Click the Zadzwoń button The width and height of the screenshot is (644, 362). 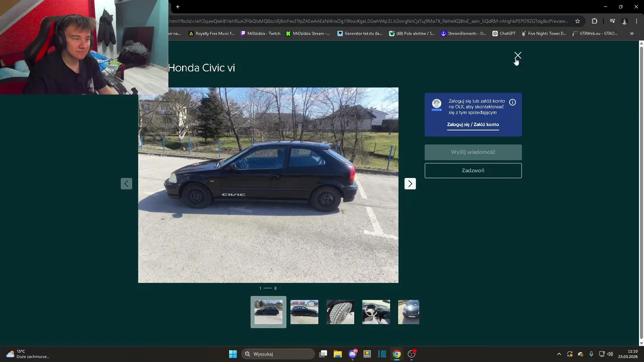coord(473,170)
